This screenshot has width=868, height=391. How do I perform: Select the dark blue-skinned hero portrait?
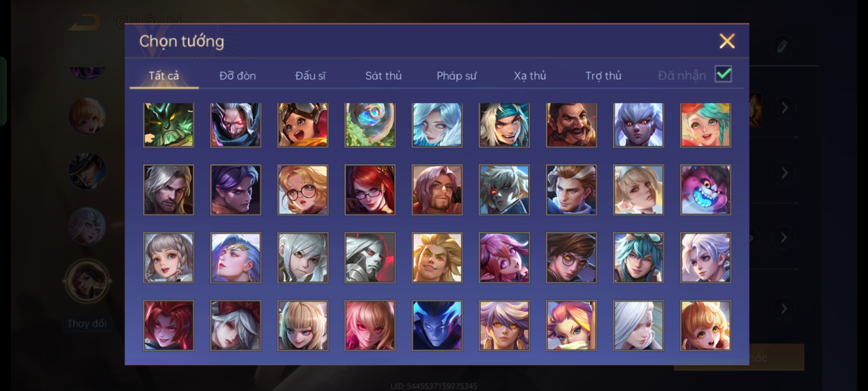[x=437, y=325]
